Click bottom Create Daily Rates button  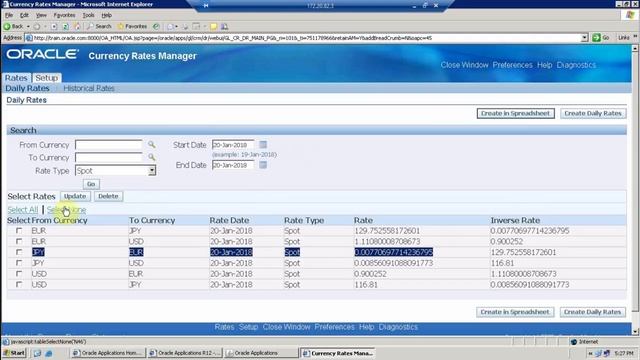[593, 312]
